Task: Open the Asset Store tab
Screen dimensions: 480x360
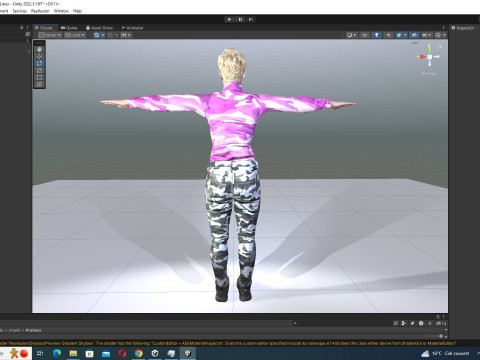Action: (x=99, y=28)
